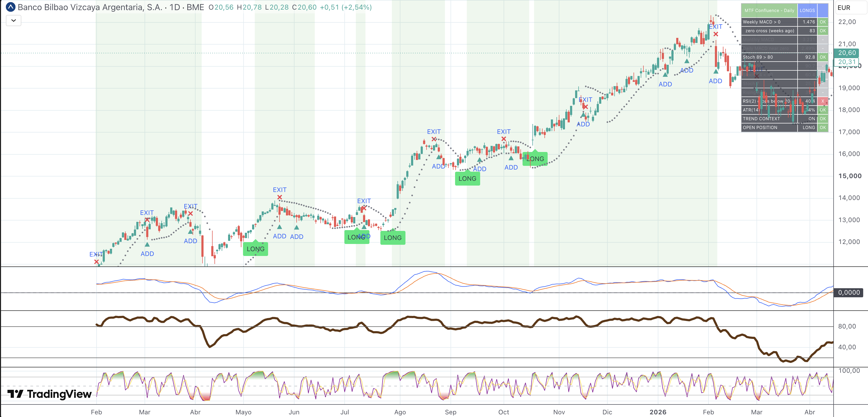The height and width of the screenshot is (417, 868).
Task: Click the OK cell of the TREND CONTEXT row
Action: pyautogui.click(x=822, y=119)
